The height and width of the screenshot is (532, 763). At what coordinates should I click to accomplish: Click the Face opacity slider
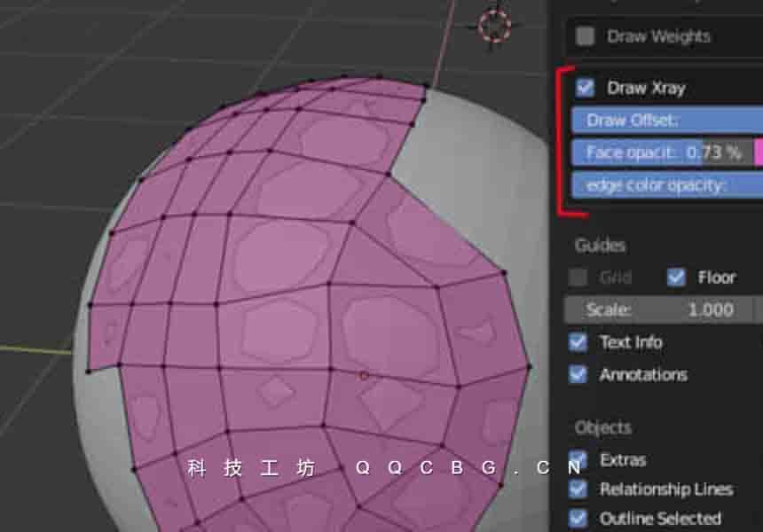coord(661,153)
